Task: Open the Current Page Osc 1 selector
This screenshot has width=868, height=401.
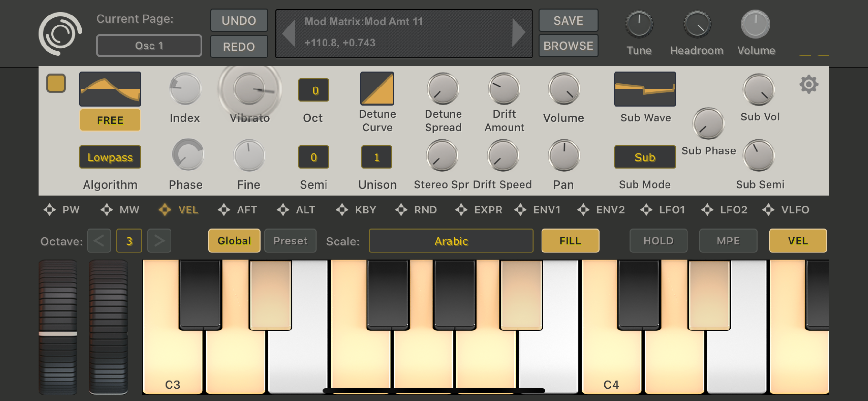Action: pyautogui.click(x=149, y=46)
